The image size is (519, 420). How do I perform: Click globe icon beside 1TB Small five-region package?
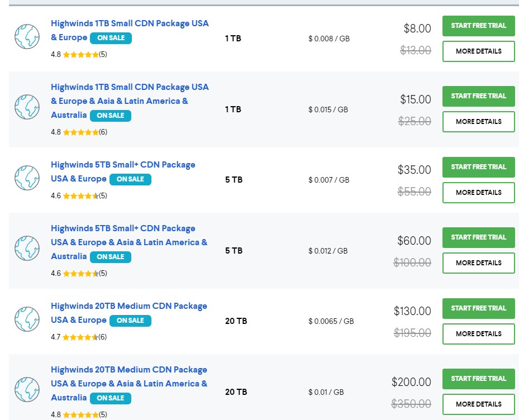click(x=27, y=107)
